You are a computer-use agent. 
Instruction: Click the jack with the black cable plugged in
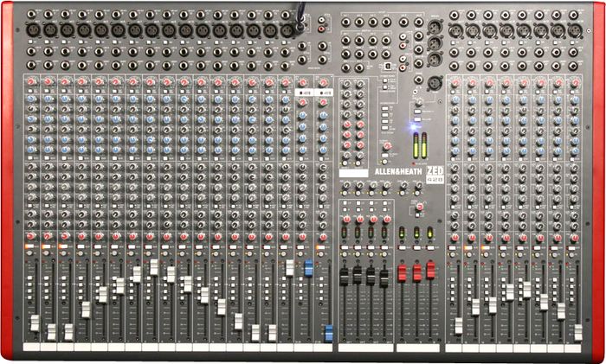click(299, 26)
